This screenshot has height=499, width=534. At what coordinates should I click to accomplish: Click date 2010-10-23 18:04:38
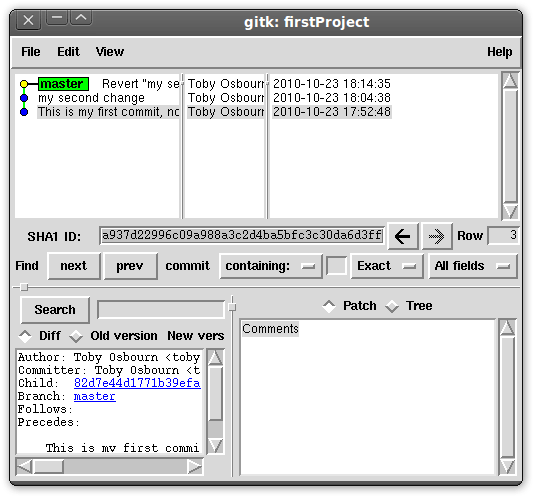point(332,98)
